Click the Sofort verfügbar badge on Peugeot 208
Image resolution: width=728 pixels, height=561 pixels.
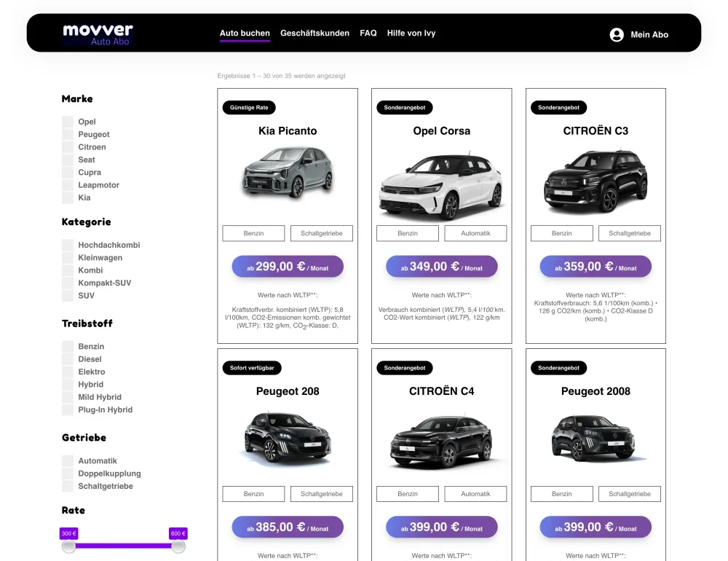point(251,368)
